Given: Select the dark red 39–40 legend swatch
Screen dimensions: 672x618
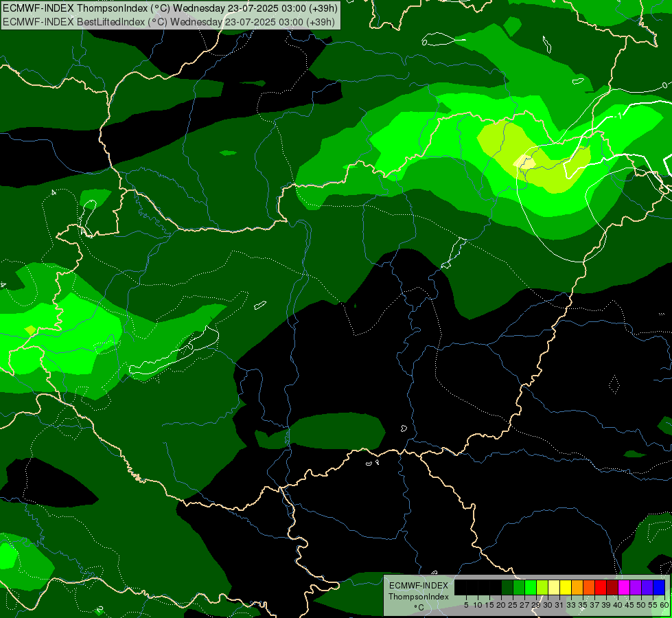Looking at the screenshot, I should (612, 587).
